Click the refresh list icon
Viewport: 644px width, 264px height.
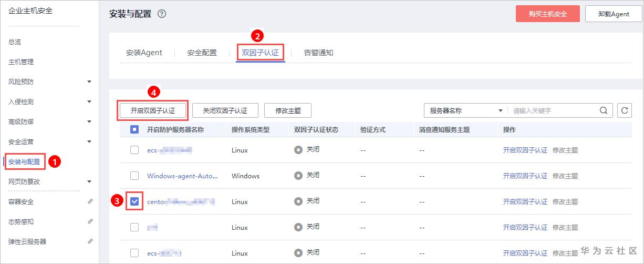click(624, 110)
